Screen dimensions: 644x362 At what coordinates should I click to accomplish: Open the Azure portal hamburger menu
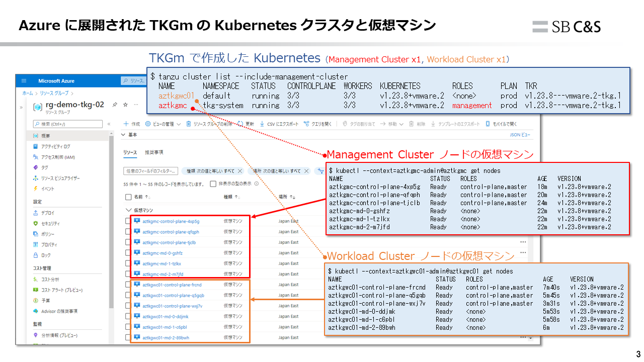pos(23,81)
